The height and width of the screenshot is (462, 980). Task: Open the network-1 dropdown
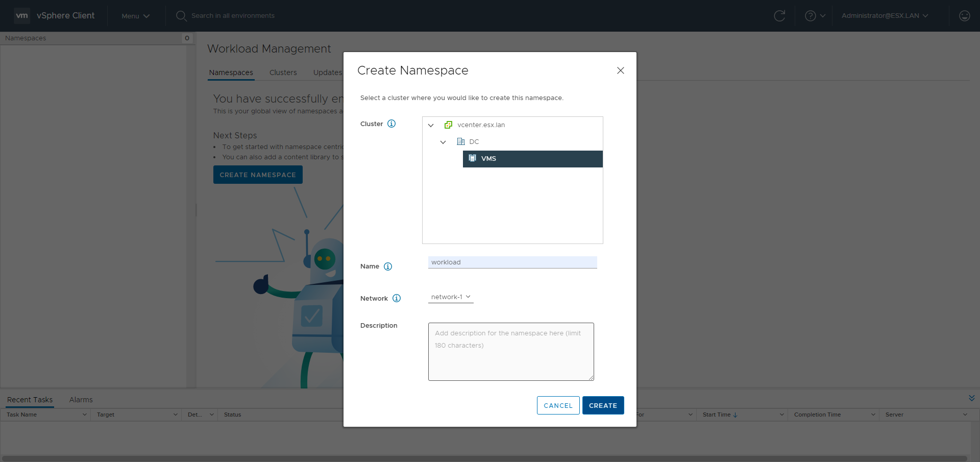click(x=451, y=297)
